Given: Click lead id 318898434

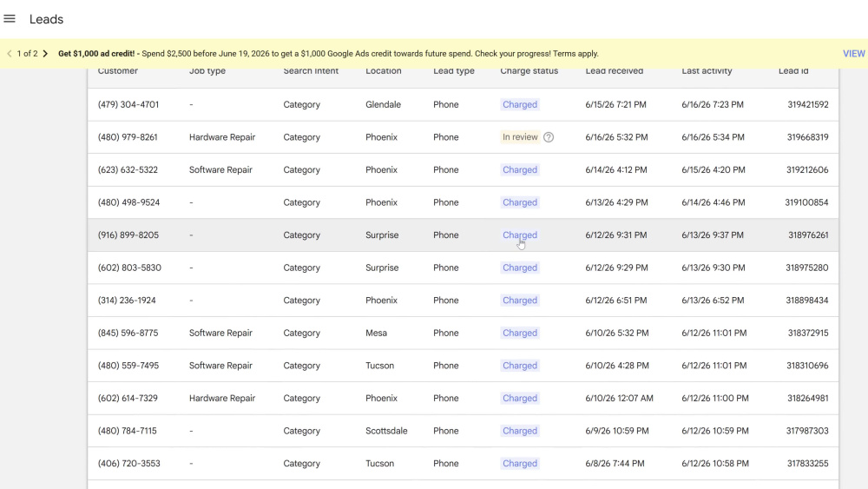Looking at the screenshot, I should point(807,301).
